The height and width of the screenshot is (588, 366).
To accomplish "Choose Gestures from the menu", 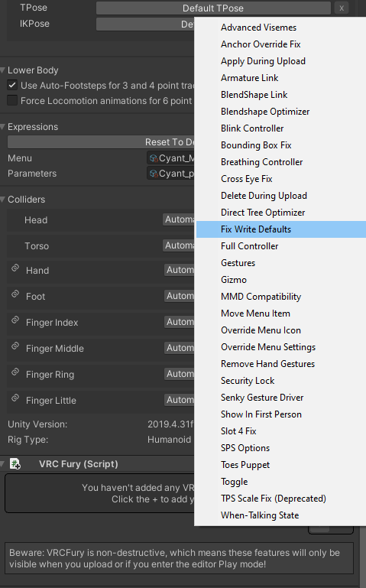I will point(281,263).
